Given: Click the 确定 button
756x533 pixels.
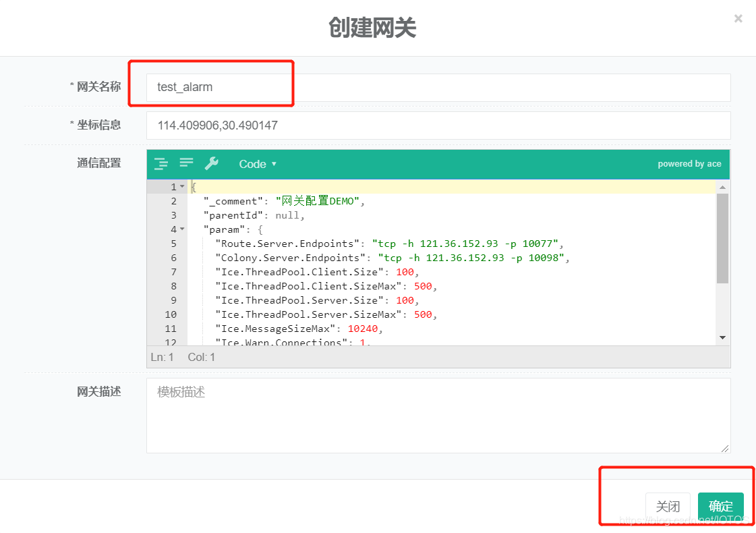Looking at the screenshot, I should click(720, 506).
